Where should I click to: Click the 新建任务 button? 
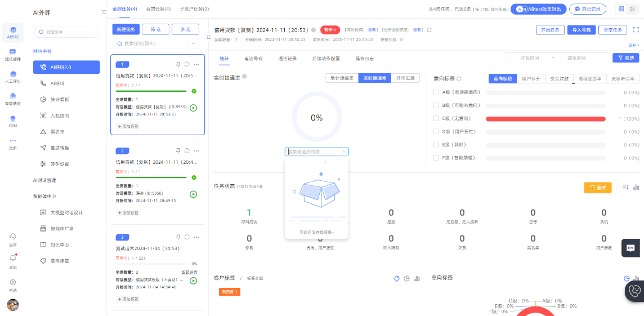pos(126,29)
